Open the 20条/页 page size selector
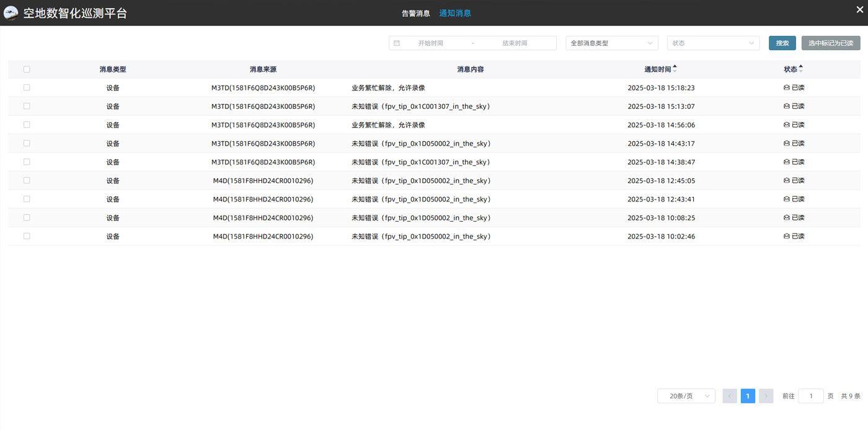Screen dimensions: 868x430 coord(686,396)
